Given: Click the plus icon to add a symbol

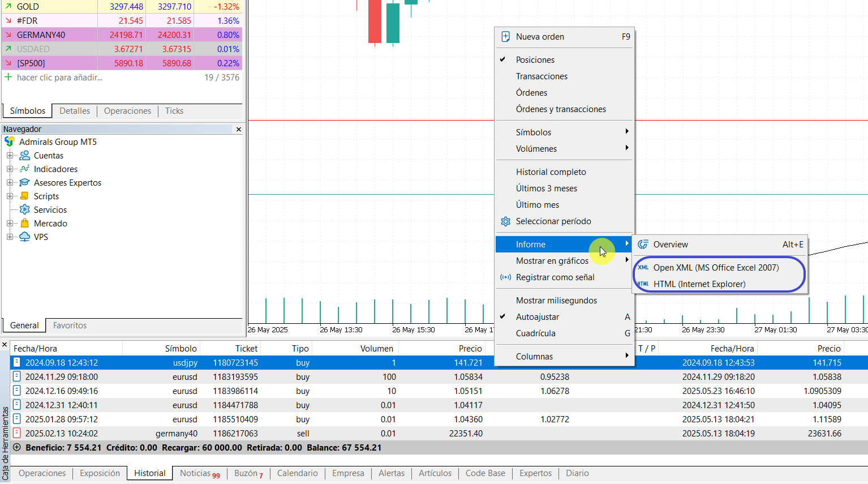Looking at the screenshot, I should [x=8, y=77].
